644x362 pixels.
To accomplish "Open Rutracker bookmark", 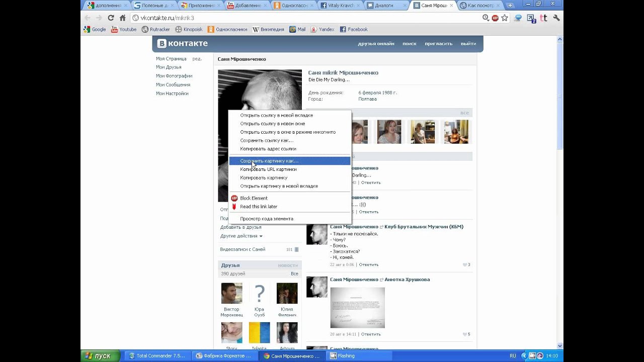I will tap(156, 29).
